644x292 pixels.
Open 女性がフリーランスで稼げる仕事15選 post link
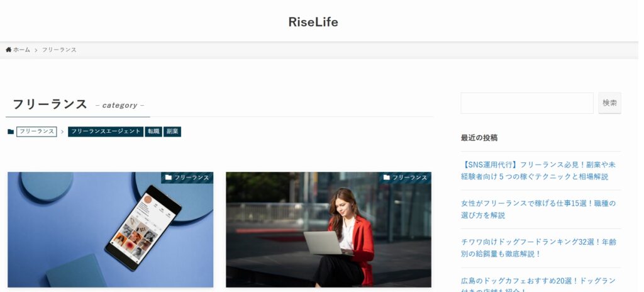click(x=538, y=210)
